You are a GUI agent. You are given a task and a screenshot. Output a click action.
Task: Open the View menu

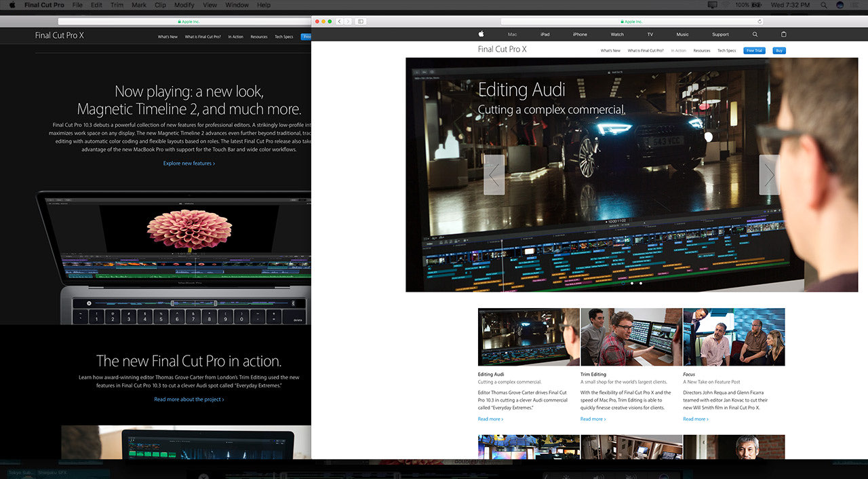(x=210, y=5)
